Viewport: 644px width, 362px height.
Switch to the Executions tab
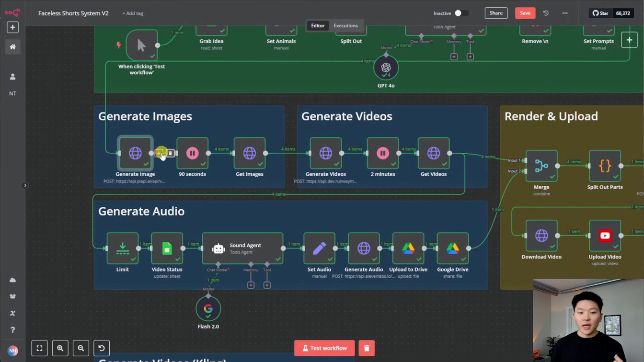[x=345, y=26]
